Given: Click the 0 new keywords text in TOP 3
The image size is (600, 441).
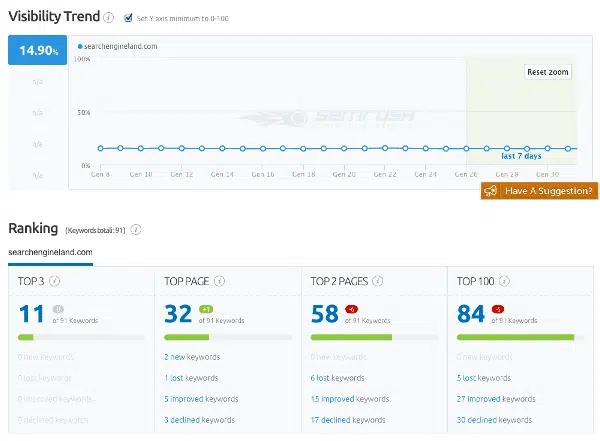Looking at the screenshot, I should 46,357.
